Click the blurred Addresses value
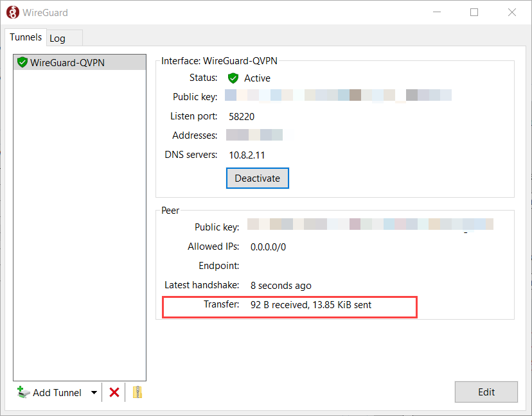 point(254,135)
